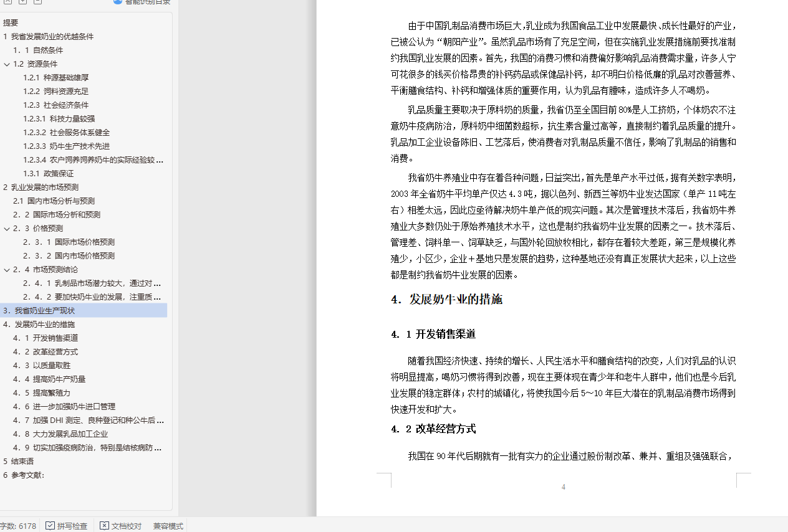Image resolution: width=788 pixels, height=532 pixels.
Task: Navigate to 1.2.1 种源基础雄厚
Action: (x=56, y=78)
